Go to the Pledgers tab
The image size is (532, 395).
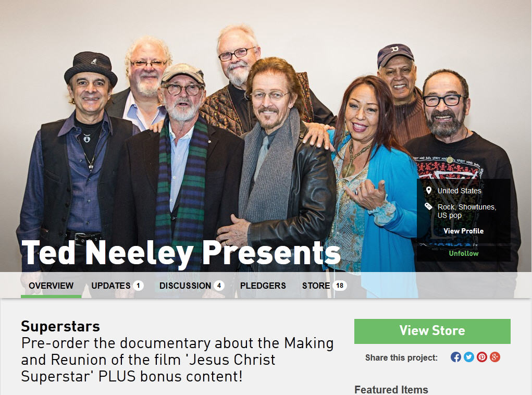[x=263, y=286]
